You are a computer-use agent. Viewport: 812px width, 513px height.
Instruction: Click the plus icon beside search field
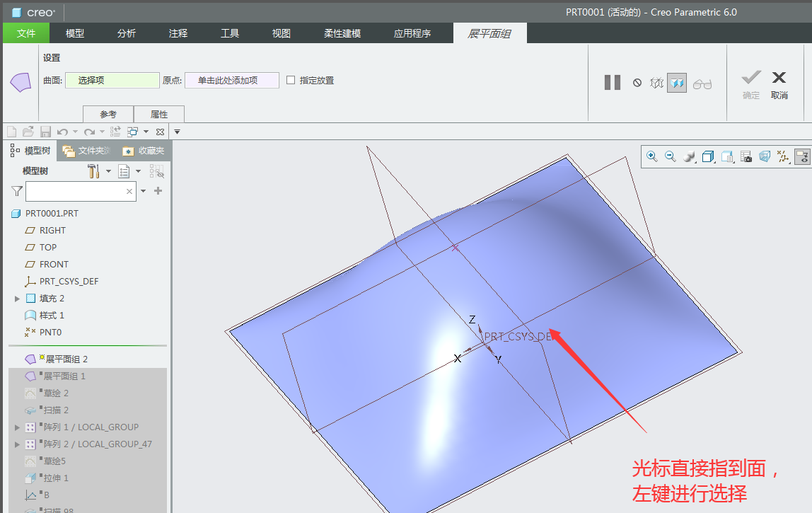point(158,190)
